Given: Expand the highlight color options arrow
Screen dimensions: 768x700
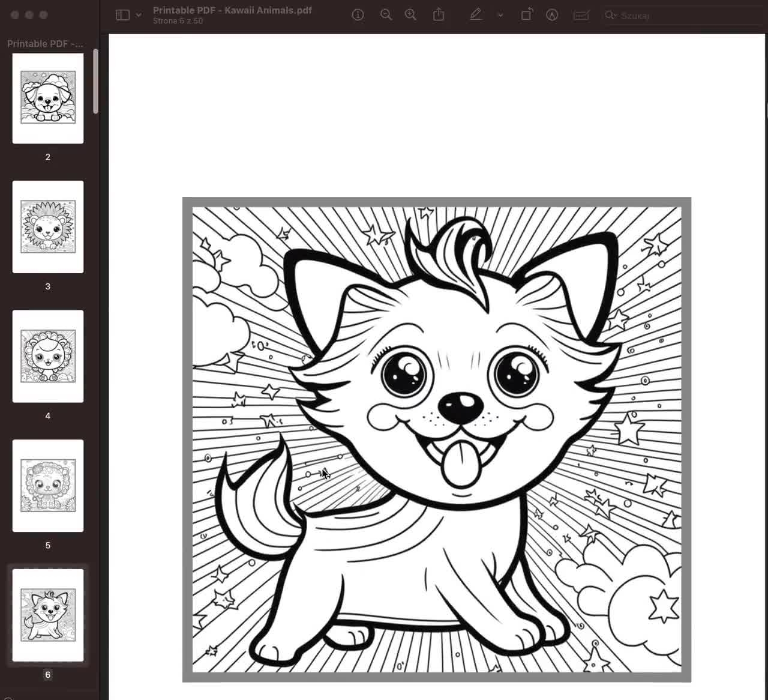Looking at the screenshot, I should click(x=500, y=15).
